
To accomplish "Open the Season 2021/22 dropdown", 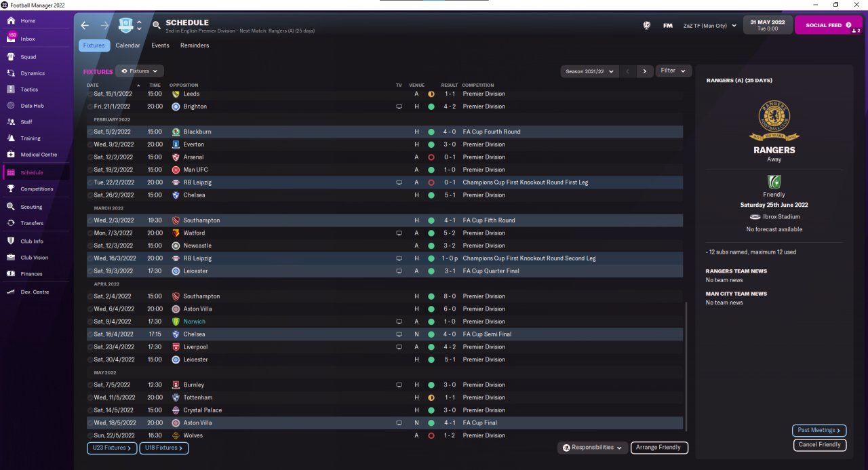I will tap(590, 71).
